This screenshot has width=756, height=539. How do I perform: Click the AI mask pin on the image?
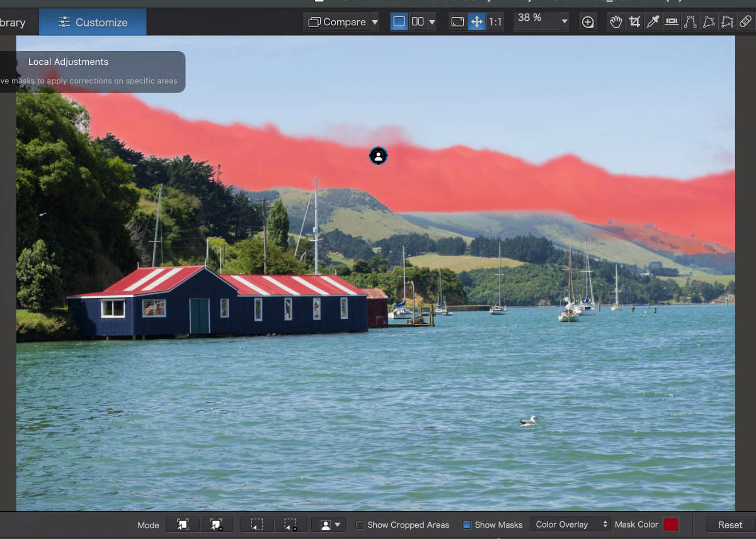[x=378, y=156]
